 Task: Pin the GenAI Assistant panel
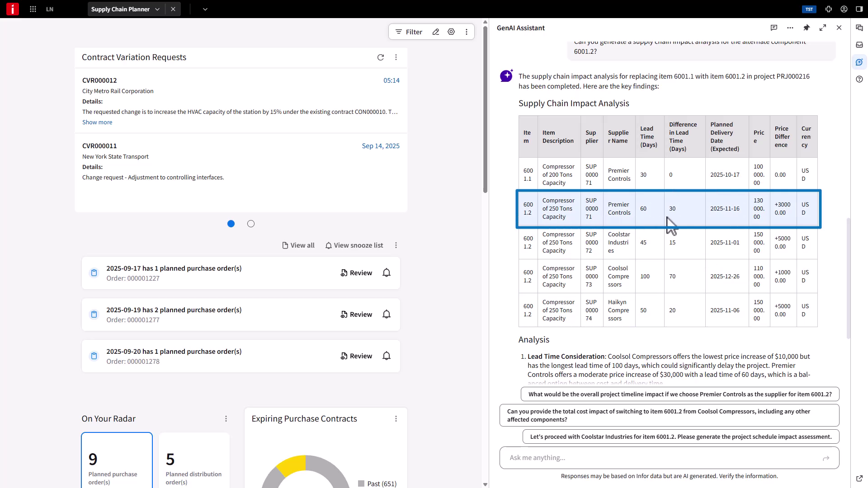[807, 28]
